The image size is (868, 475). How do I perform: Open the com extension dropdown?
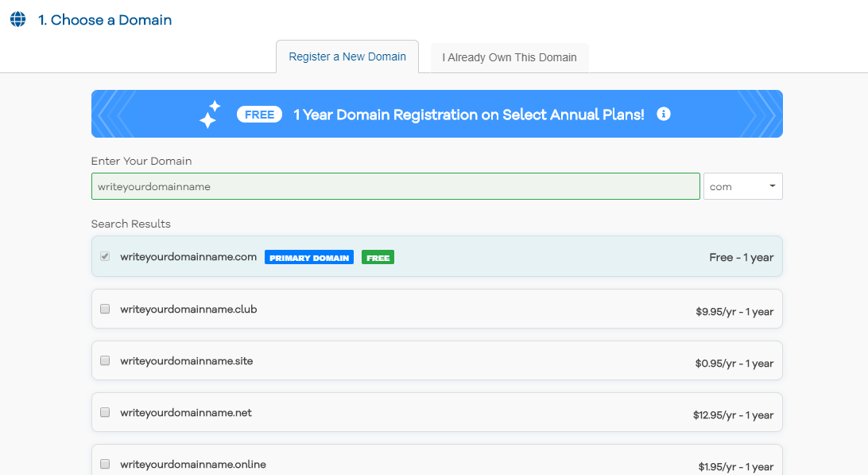coord(742,186)
